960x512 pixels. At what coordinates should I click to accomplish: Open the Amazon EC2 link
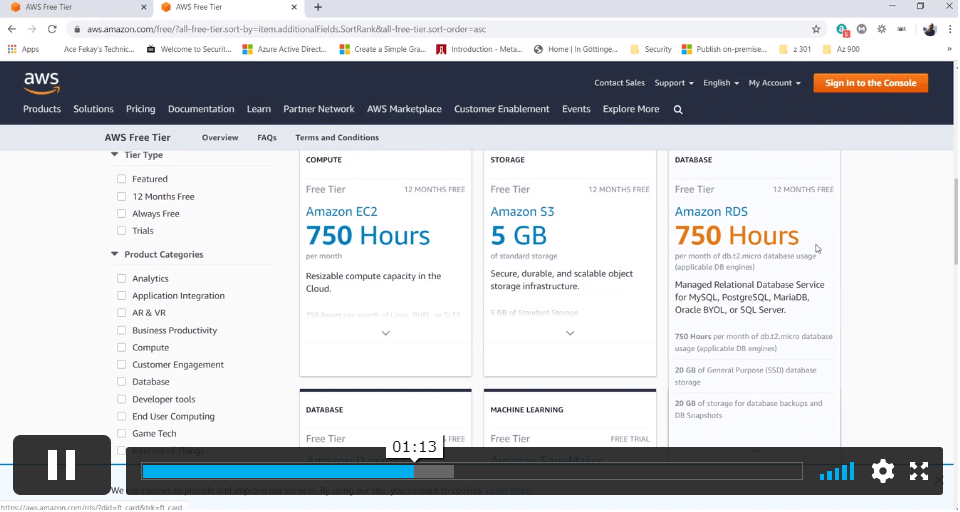click(x=342, y=212)
